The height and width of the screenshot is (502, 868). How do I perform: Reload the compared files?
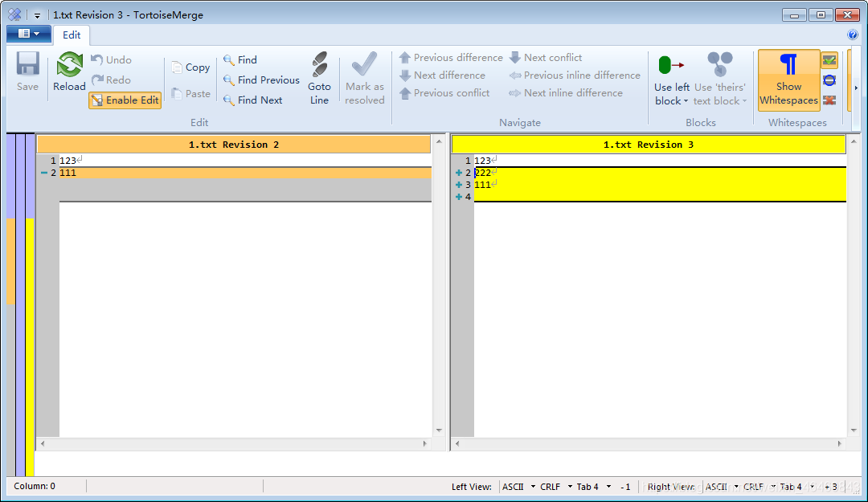tap(69, 71)
